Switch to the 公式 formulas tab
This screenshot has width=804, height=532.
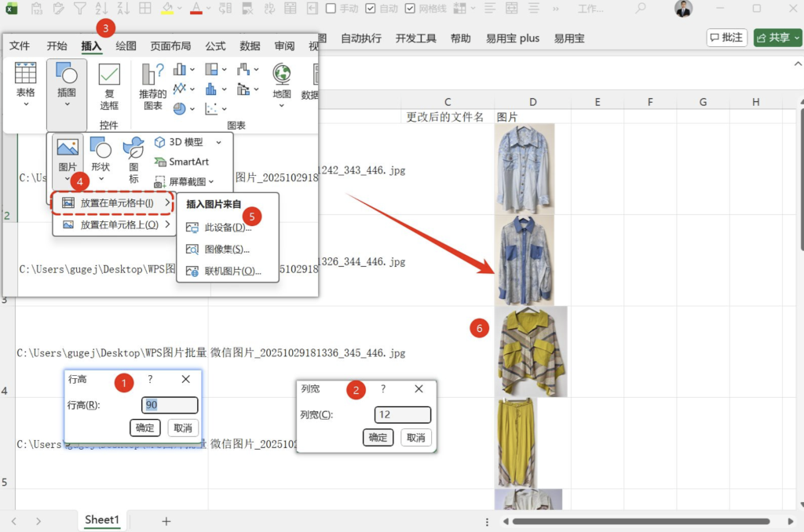tap(215, 46)
